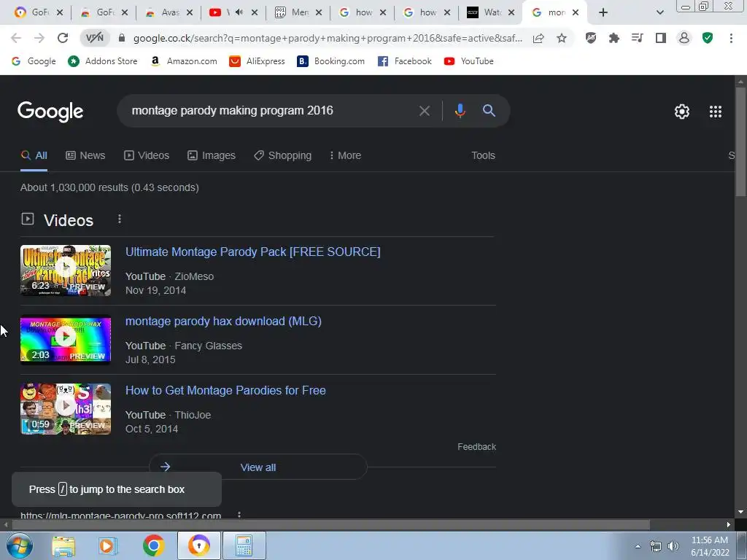This screenshot has height=560, width=747.
Task: Open options for the soft112 result
Action: (239, 515)
